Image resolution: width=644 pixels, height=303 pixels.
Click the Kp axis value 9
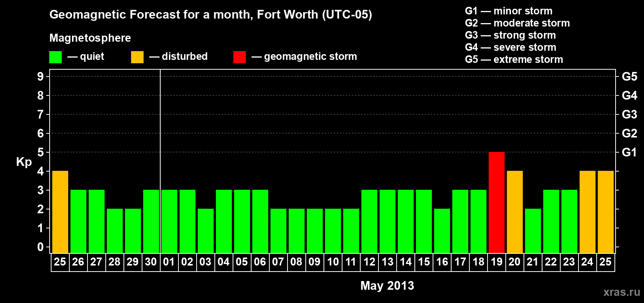[41, 77]
